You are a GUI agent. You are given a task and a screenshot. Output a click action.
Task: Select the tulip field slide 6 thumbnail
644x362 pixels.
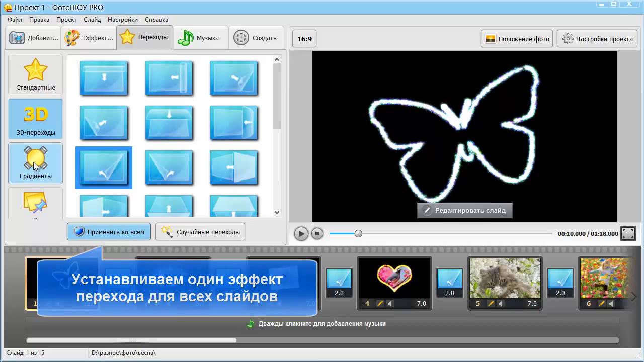[x=606, y=278]
